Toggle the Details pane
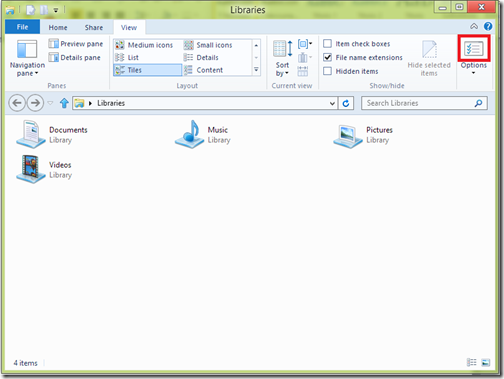The image size is (504, 379). (74, 57)
